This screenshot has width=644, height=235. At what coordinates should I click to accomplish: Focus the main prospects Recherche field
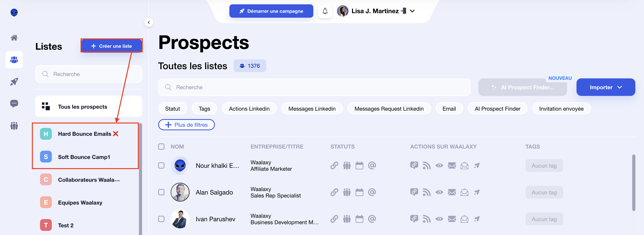pyautogui.click(x=314, y=87)
